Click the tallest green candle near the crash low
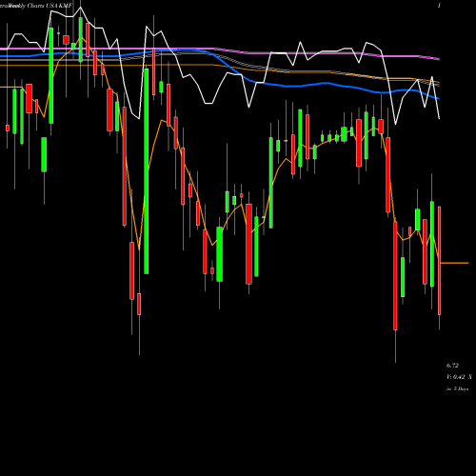Screen dimensions: 476x476 147,171
